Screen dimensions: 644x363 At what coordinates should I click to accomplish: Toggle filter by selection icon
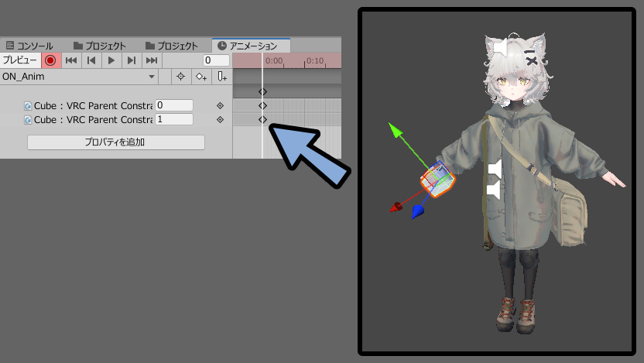click(x=180, y=77)
